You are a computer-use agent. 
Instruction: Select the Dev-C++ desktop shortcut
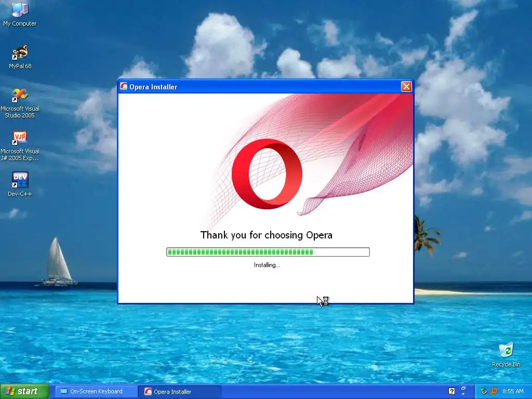point(20,184)
